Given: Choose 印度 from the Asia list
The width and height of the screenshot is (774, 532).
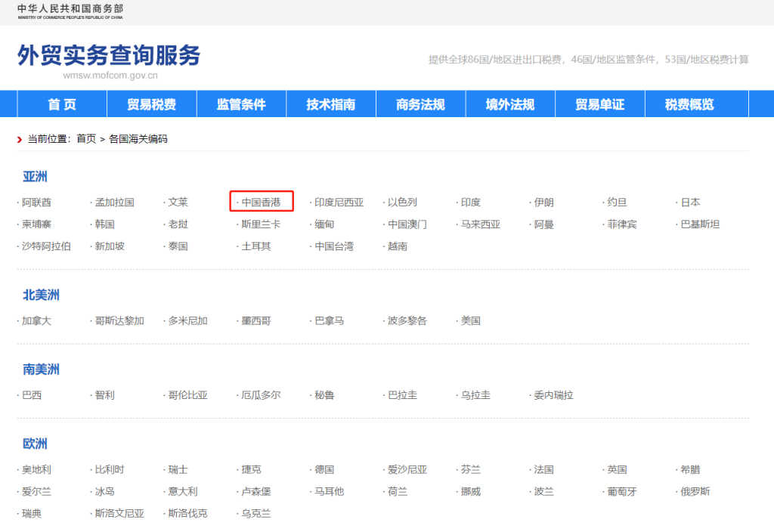Looking at the screenshot, I should pyautogui.click(x=471, y=203).
